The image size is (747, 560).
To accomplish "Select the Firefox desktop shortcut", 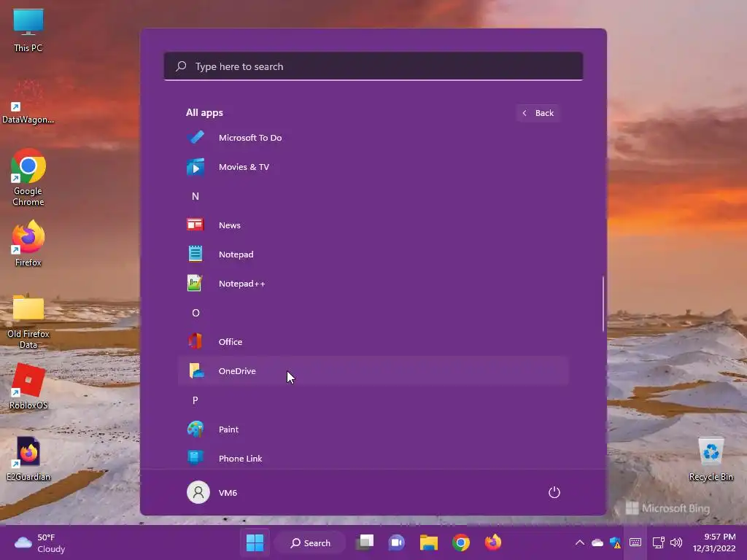I will 28,244.
